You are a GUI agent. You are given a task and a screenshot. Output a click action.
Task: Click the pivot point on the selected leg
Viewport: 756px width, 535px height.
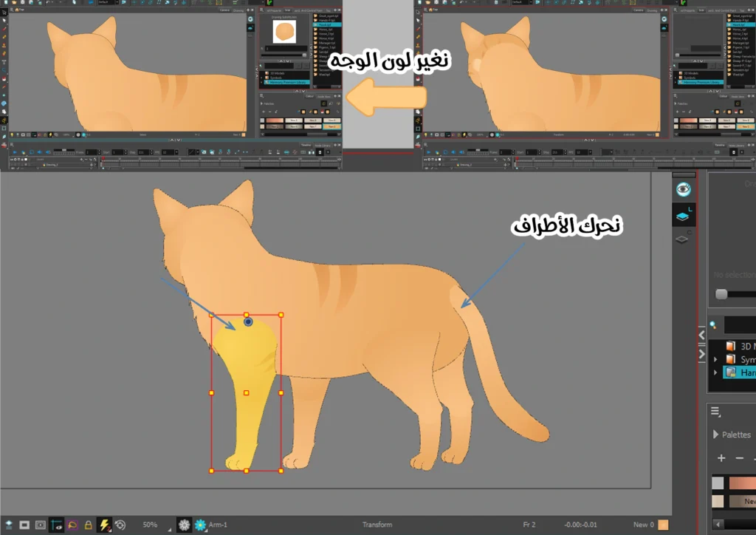tap(248, 321)
